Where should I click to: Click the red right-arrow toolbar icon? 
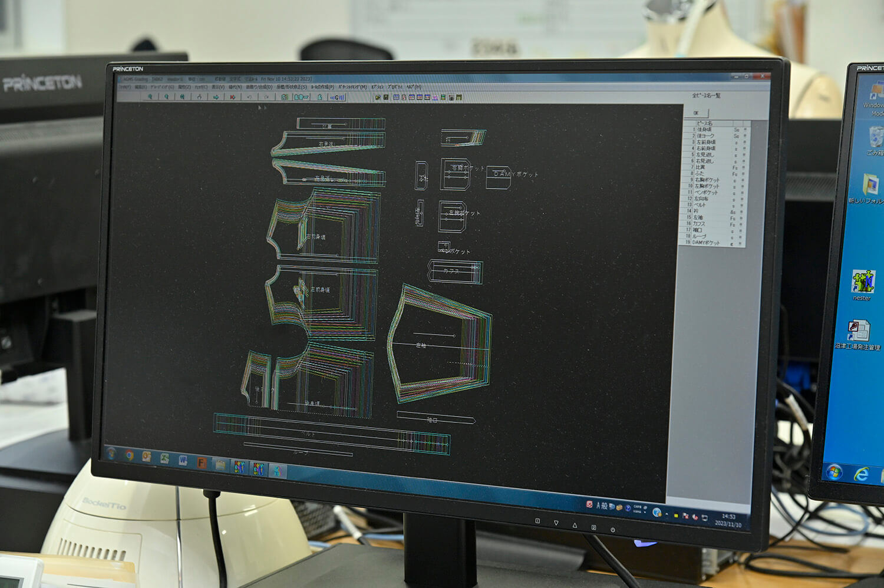(x=233, y=97)
